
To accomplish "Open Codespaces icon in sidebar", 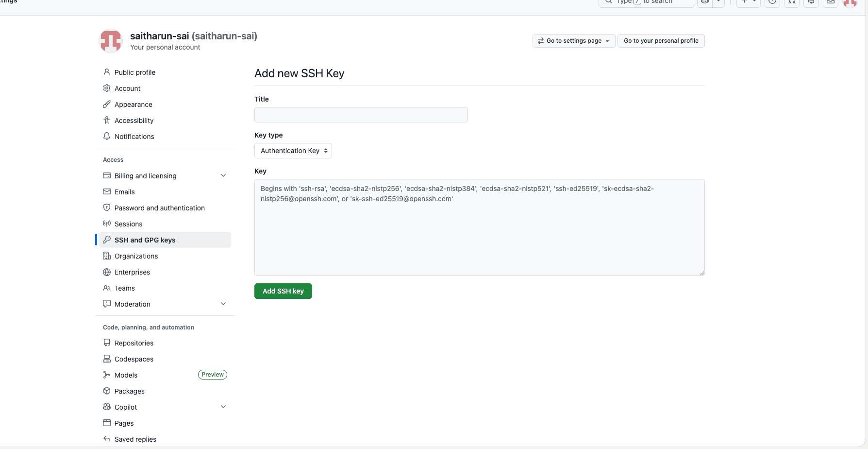I will point(107,359).
